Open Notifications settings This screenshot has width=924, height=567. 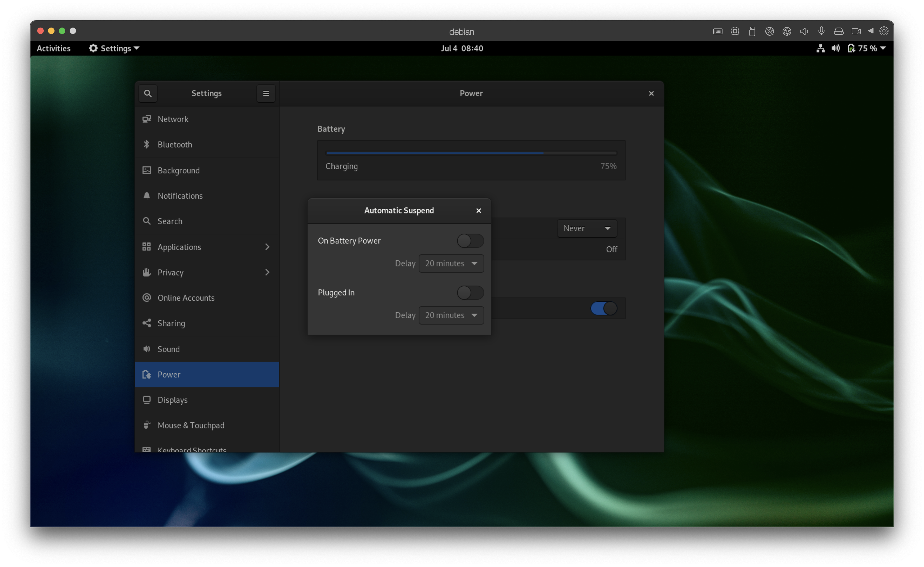click(207, 196)
